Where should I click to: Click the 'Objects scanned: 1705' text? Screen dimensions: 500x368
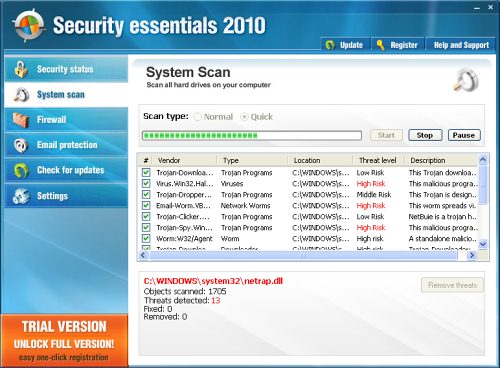(x=185, y=291)
